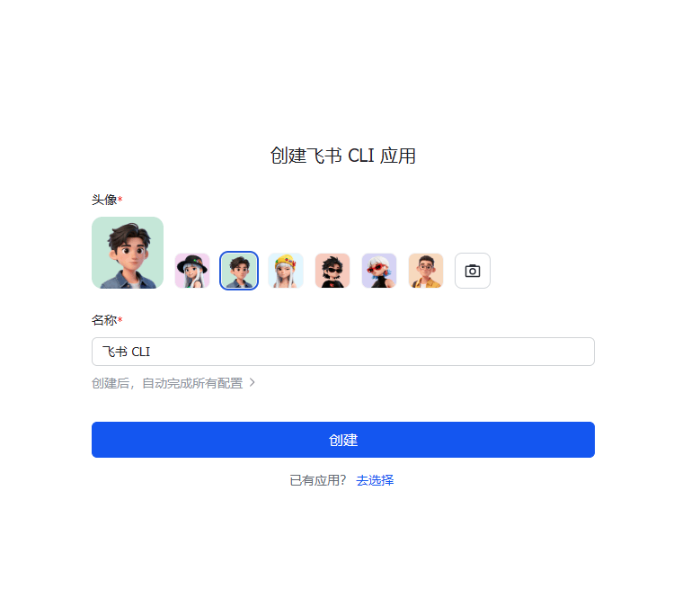
Task: Click the red asterisk beside 名称
Action: (x=120, y=318)
